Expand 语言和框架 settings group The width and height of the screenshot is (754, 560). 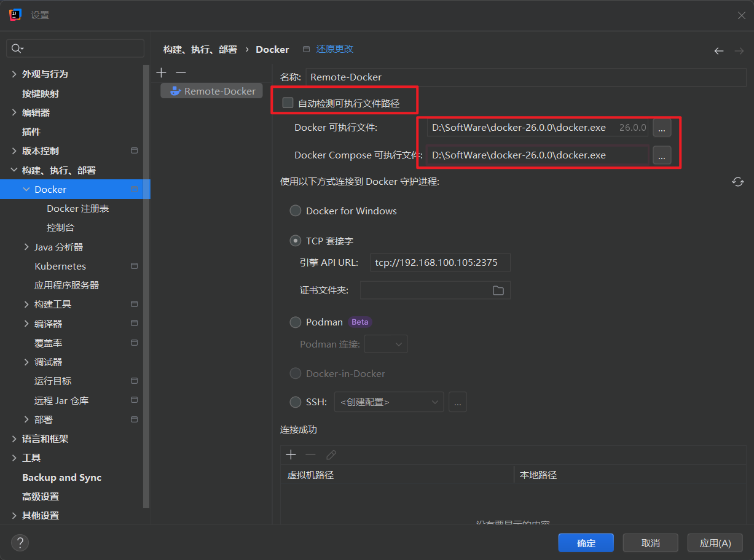14,438
